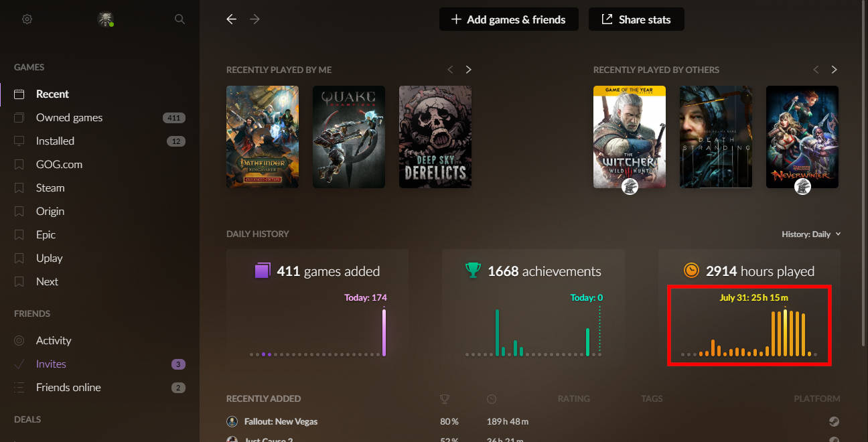Screen dimensions: 868x442
Task: Go forward with the right arrow
Action: [255, 19]
